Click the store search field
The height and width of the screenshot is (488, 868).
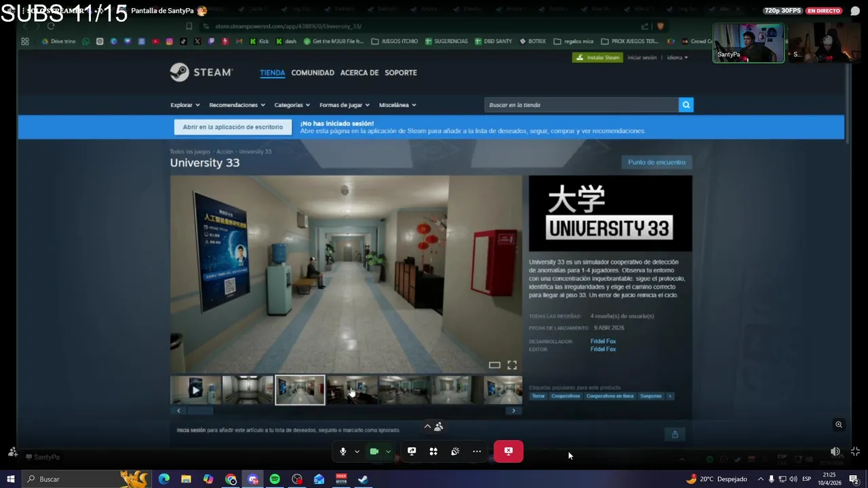click(581, 105)
